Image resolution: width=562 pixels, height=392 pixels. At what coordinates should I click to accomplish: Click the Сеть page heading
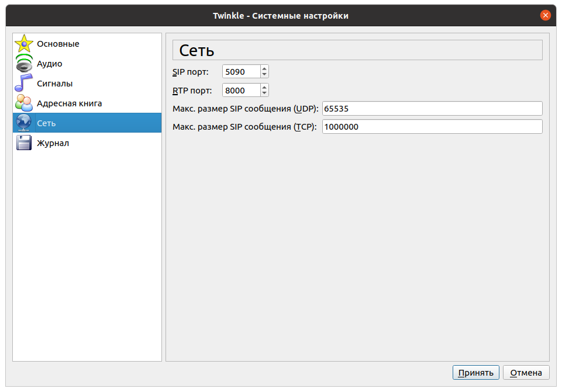(x=196, y=50)
